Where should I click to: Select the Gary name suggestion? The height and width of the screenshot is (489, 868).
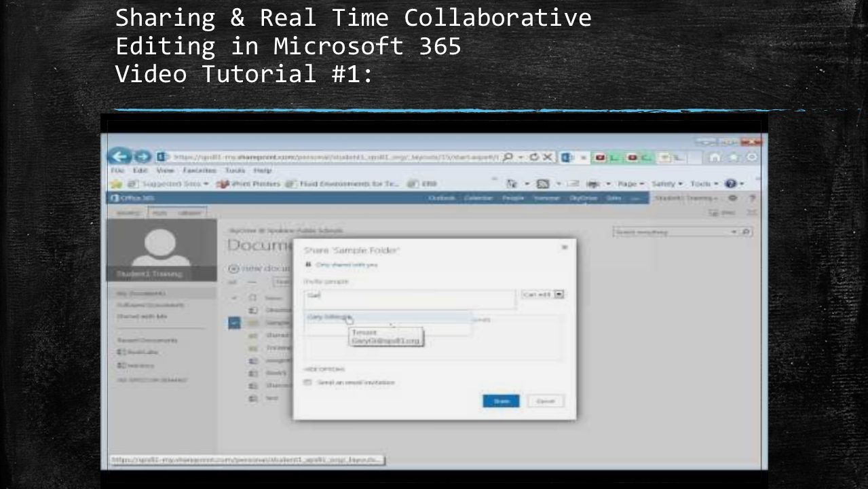pyautogui.click(x=388, y=317)
